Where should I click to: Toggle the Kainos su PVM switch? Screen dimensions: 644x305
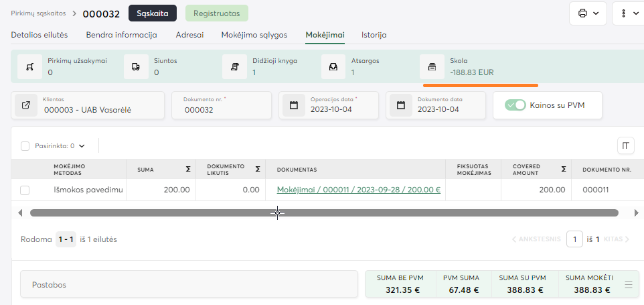click(515, 105)
